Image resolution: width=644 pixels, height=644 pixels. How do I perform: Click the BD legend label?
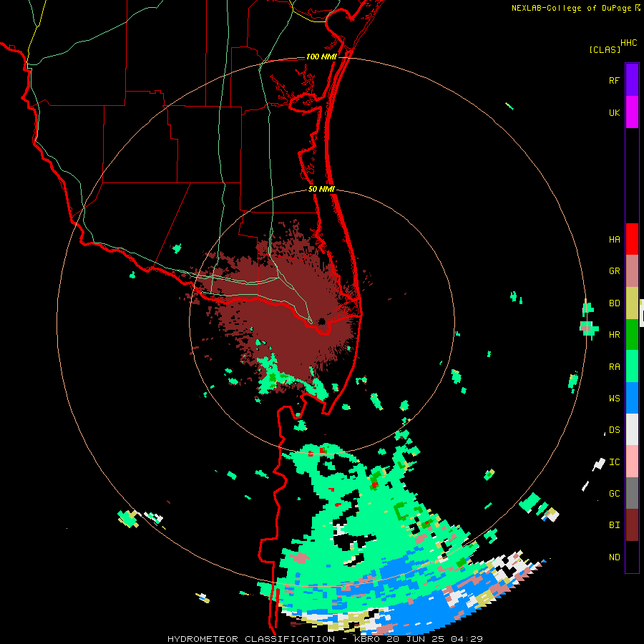(614, 303)
